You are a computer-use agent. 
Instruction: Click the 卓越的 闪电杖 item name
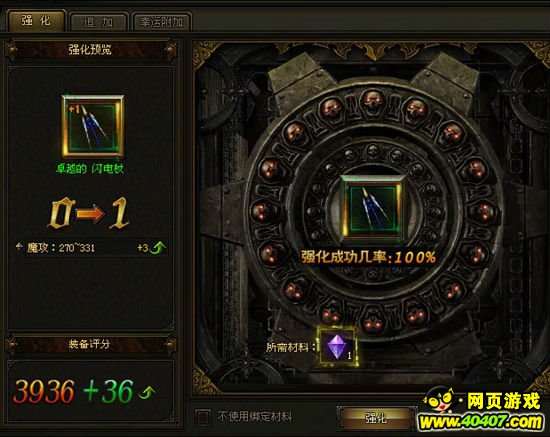[90, 169]
